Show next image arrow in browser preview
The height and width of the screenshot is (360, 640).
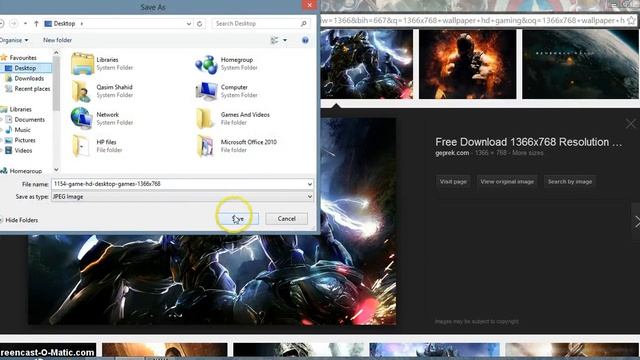pos(636,222)
